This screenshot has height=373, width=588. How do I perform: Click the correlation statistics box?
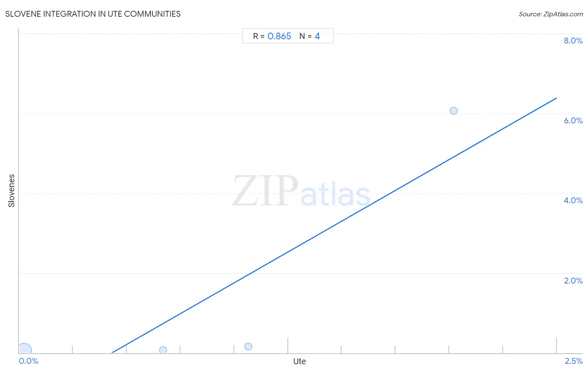pyautogui.click(x=288, y=36)
